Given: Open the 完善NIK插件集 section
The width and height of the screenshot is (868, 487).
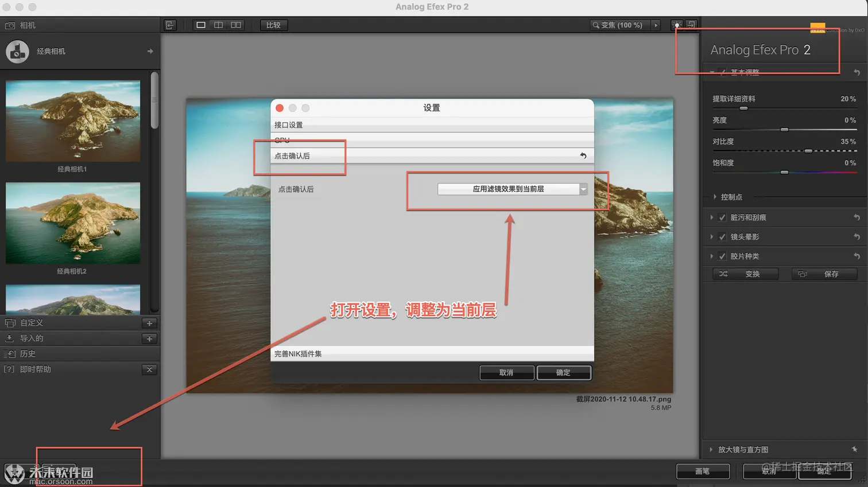Looking at the screenshot, I should (432, 354).
